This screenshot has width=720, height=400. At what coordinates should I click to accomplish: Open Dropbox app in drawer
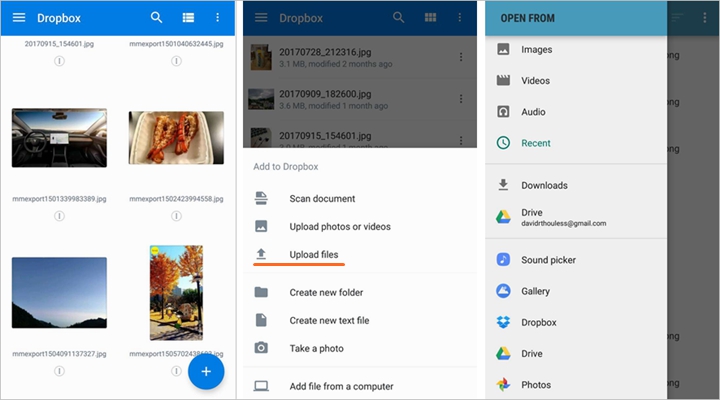coord(576,322)
